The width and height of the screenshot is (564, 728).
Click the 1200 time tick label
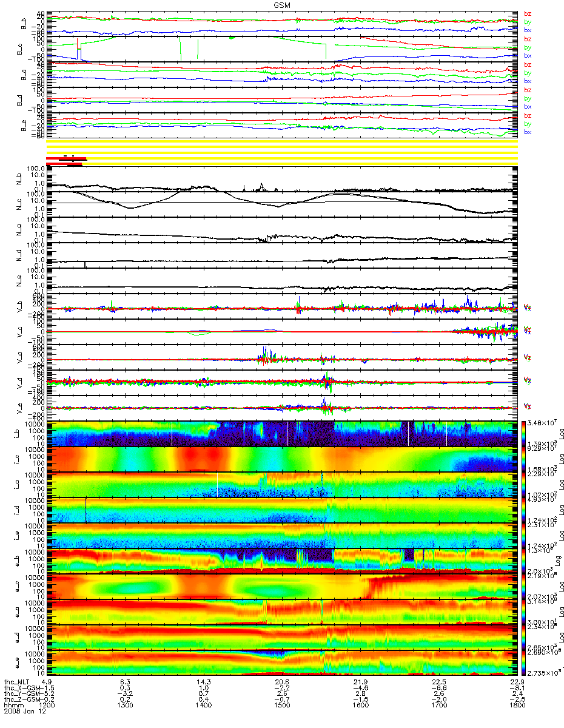[46, 706]
